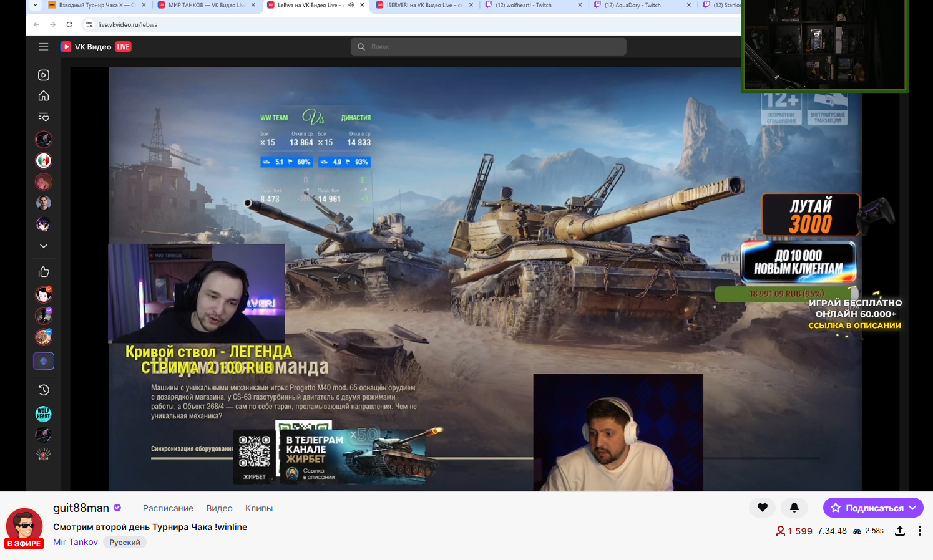Screen dimensions: 933x560
Task: Open the recommended avatar with orange badge
Action: (44, 294)
